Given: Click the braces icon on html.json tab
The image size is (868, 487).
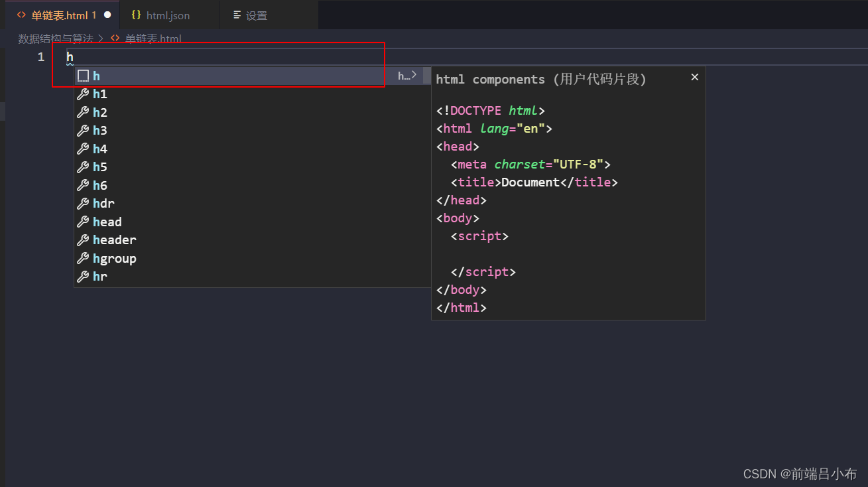Looking at the screenshot, I should [x=136, y=15].
